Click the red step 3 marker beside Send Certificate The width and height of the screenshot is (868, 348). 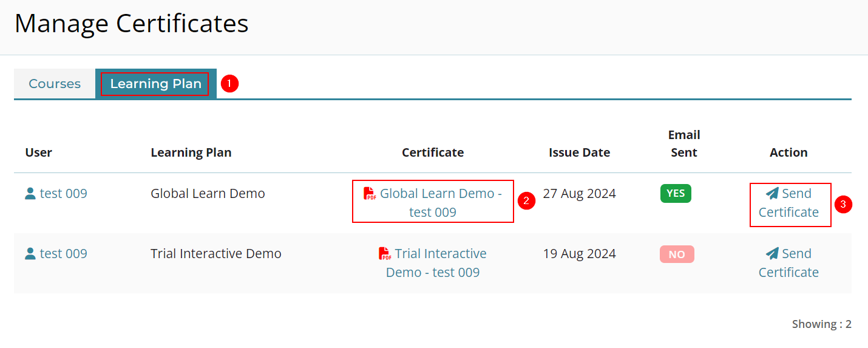[x=844, y=204]
